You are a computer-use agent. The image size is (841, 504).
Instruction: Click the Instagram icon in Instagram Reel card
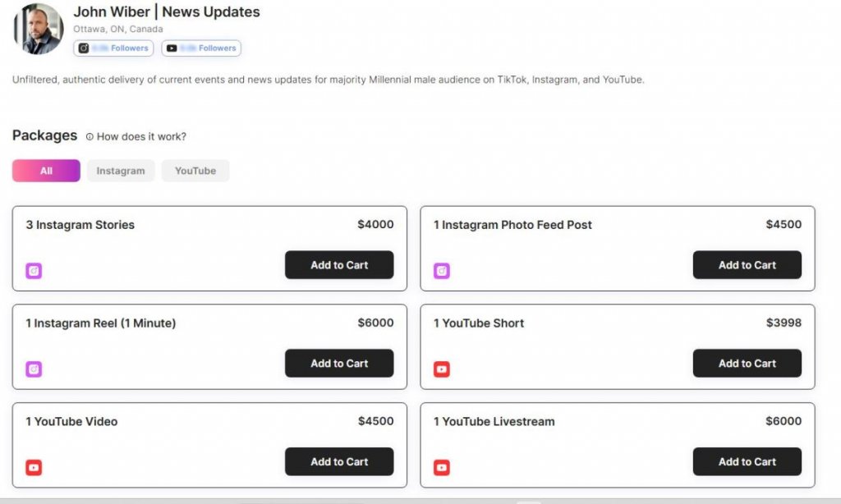tap(34, 369)
